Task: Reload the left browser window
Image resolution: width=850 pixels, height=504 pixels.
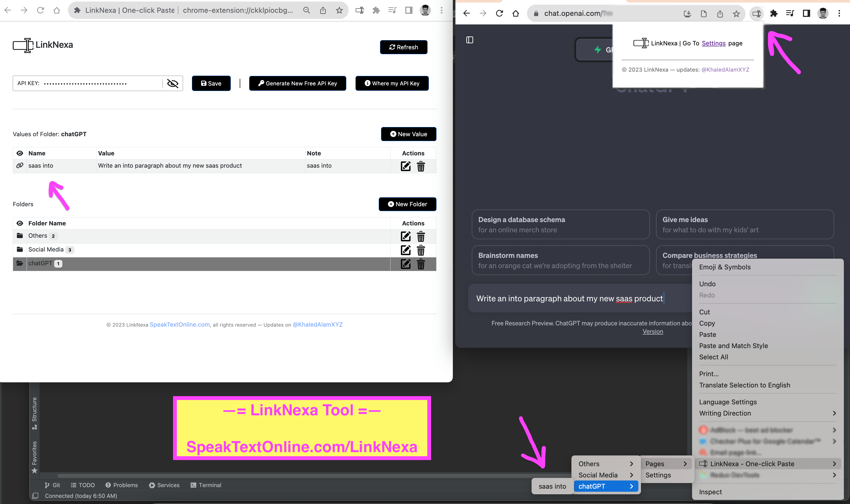Action: [40, 10]
